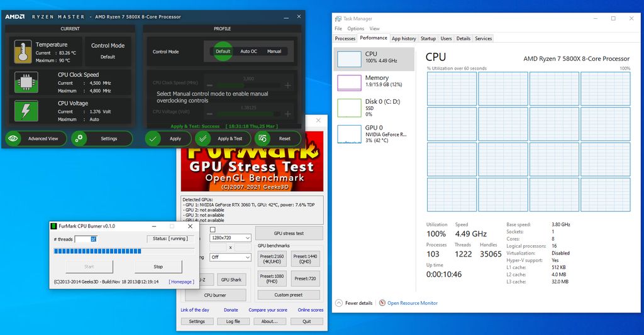Click the About... button in FurMark
Screen dimensions: 644x335
[x=270, y=321]
